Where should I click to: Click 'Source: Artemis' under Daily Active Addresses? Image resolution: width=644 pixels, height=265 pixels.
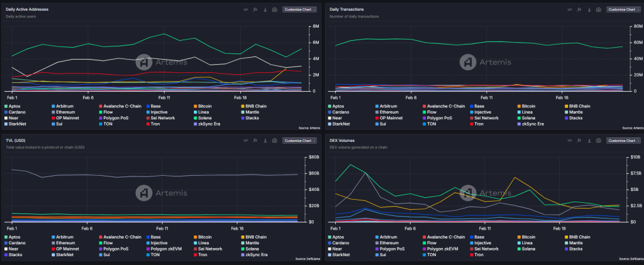[x=309, y=128]
